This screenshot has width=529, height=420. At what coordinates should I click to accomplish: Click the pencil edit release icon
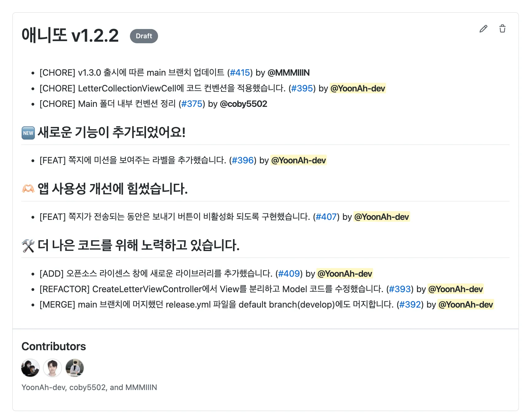pyautogui.click(x=483, y=29)
